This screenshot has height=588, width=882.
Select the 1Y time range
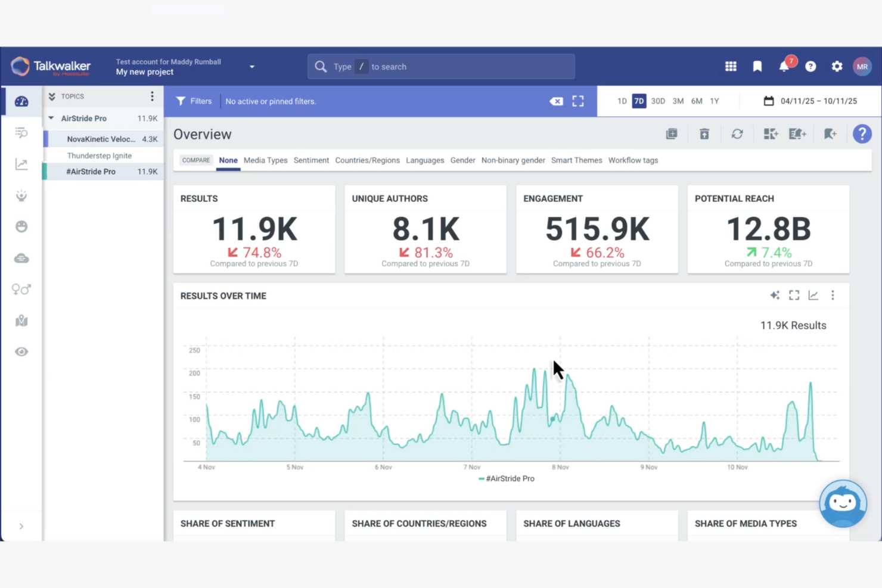point(715,101)
